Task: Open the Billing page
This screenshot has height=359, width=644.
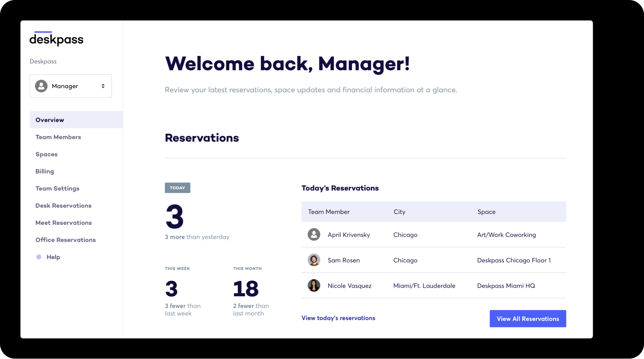Action: click(x=45, y=171)
